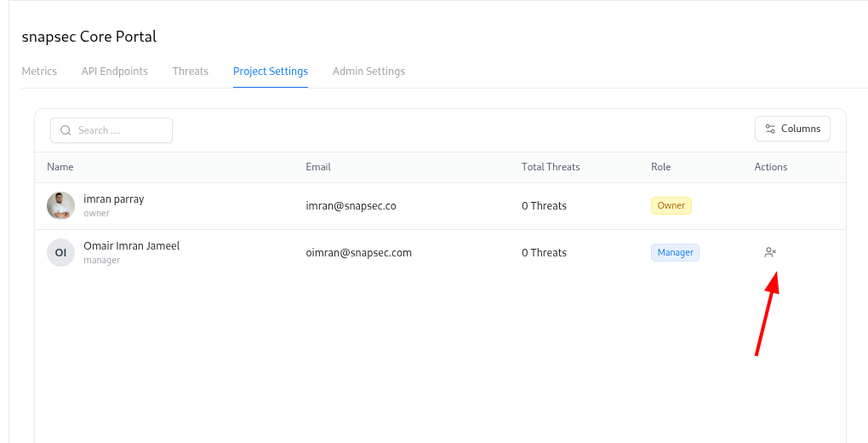Click the manager subtitle under Omair

[x=102, y=260]
